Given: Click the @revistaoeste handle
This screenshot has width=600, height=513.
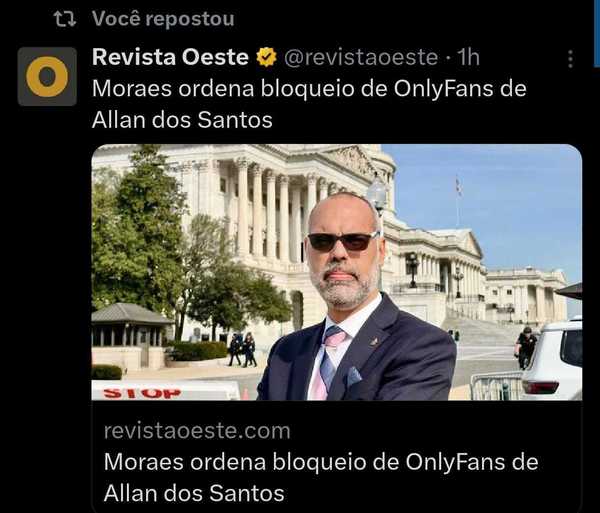Looking at the screenshot, I should (x=361, y=57).
